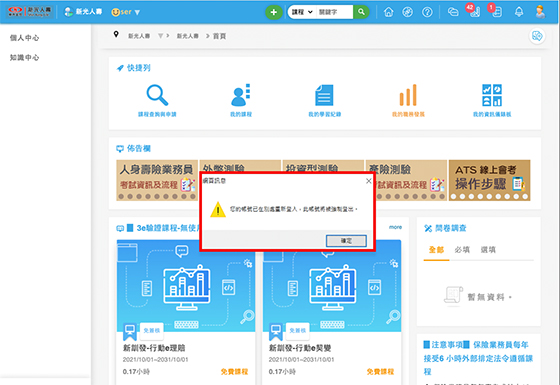The image size is (560, 385).
Task: Open the dashboard grid quick-link icon
Action: (x=492, y=95)
